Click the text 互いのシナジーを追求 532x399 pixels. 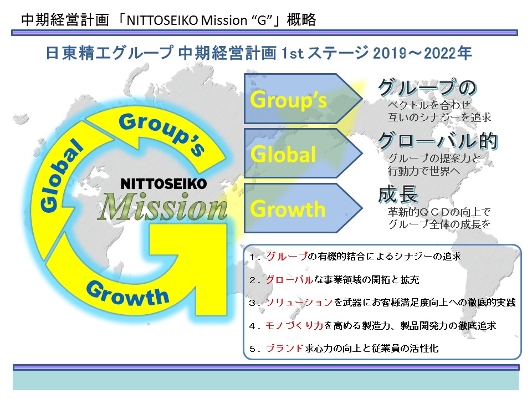click(x=439, y=117)
